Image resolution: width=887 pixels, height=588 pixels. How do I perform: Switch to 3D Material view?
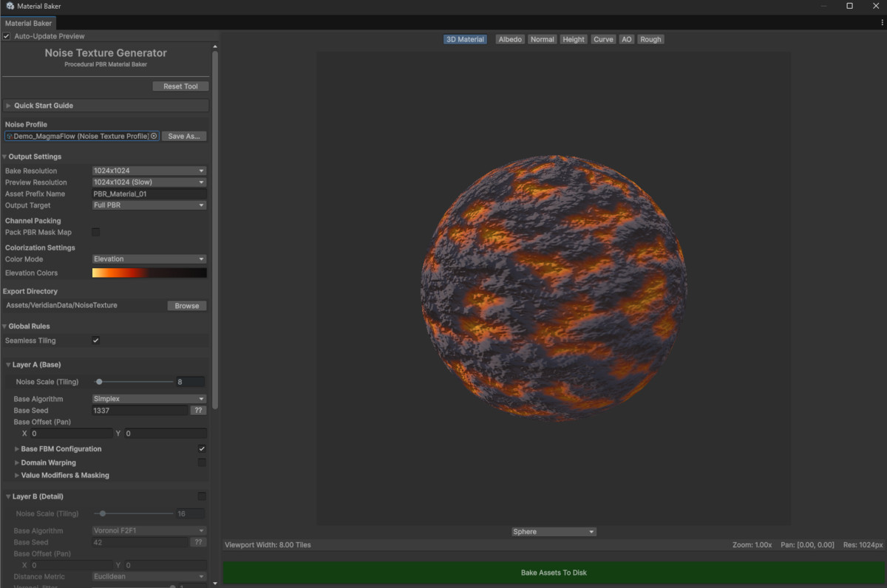(465, 39)
